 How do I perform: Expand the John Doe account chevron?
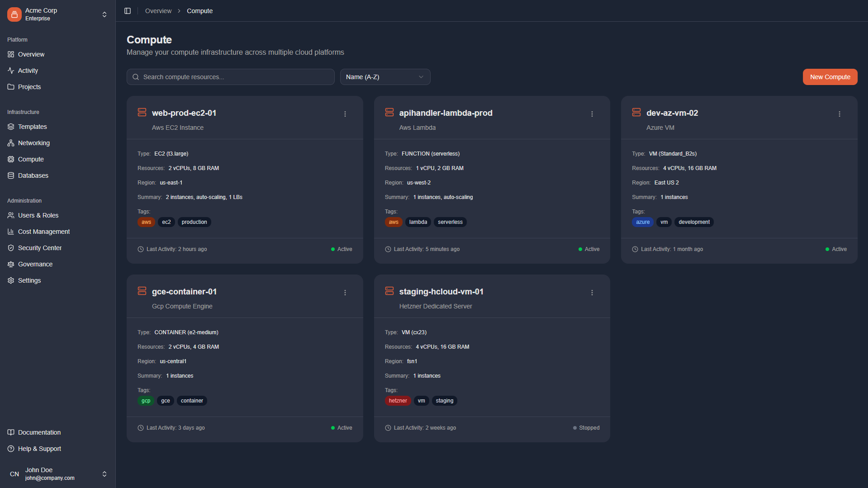tap(104, 474)
